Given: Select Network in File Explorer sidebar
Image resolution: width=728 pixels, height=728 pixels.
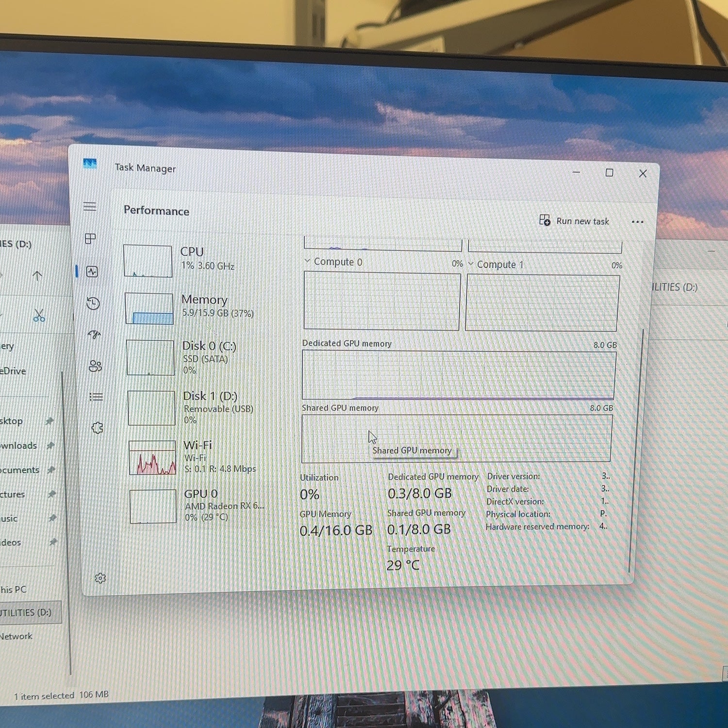Looking at the screenshot, I should pos(16,636).
